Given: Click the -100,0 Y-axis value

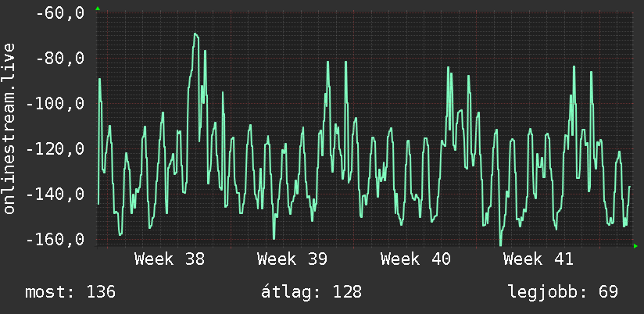Looking at the screenshot, I should pyautogui.click(x=55, y=103).
